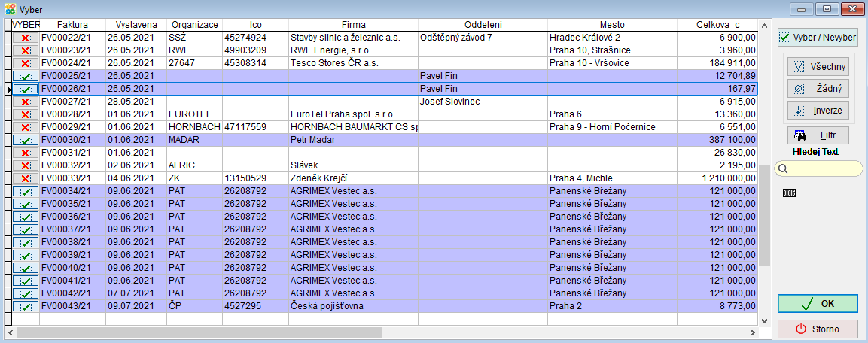Click the 'EuroTel Praha spol. s r.o.' cell
The height and width of the screenshot is (343, 868).
coord(353,114)
